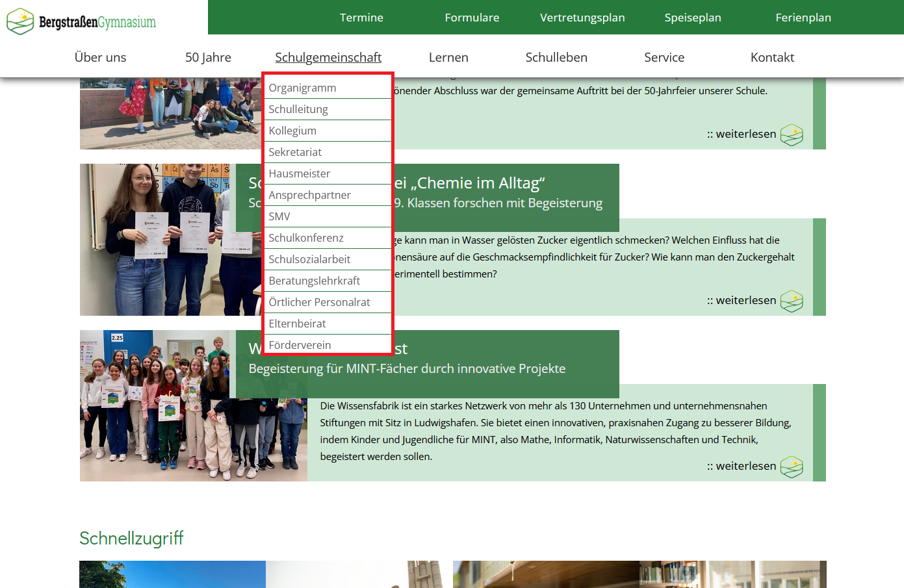Viewport: 904px width, 588px height.
Task: Click the Bergstraßen Gymnasium logo
Action: point(81,21)
